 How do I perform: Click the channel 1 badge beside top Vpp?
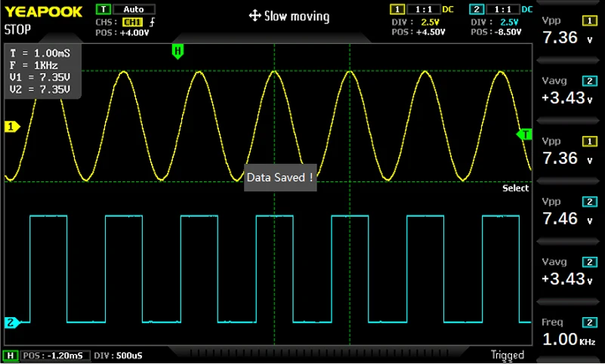click(x=590, y=21)
